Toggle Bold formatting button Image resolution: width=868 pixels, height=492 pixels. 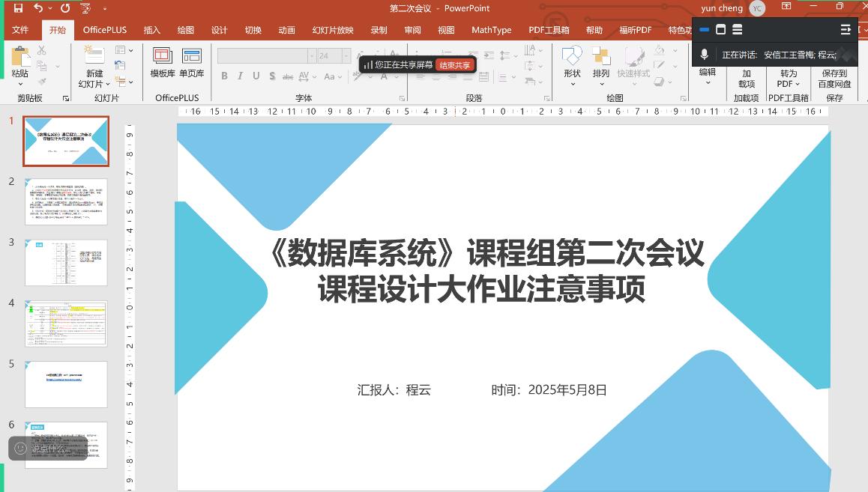point(224,76)
